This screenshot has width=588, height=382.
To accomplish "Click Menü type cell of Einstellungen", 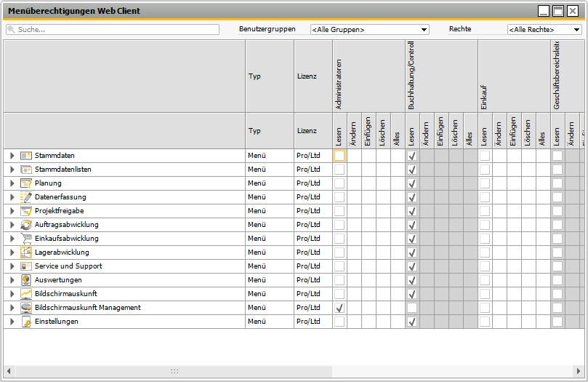I will [270, 322].
